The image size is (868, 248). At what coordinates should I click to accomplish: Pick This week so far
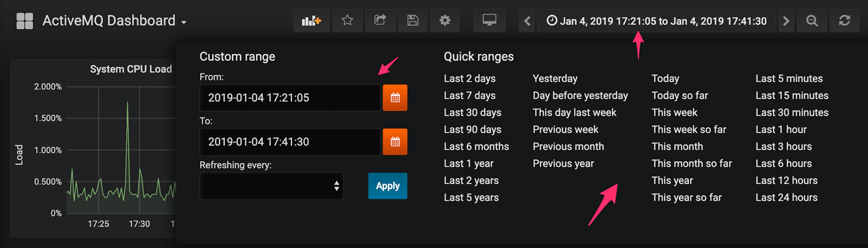[x=689, y=130]
